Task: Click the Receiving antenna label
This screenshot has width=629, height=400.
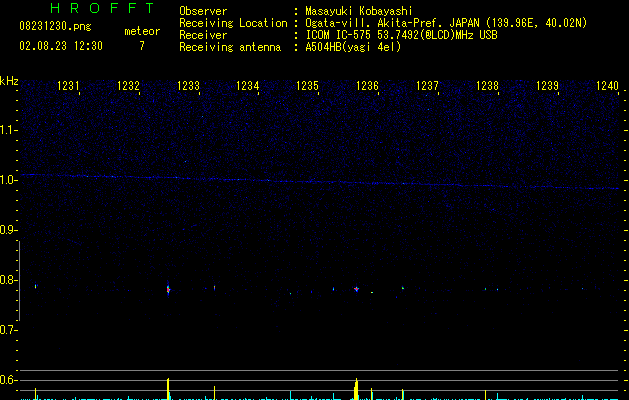Action: [230, 47]
